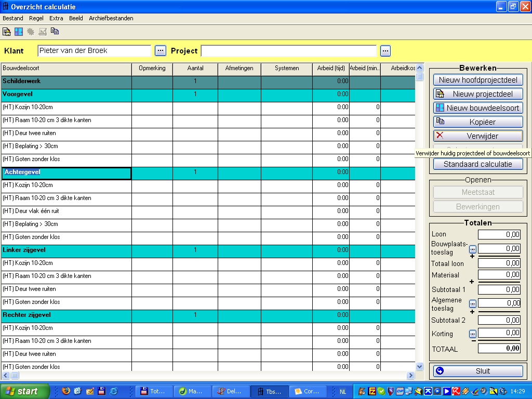Click the blue shield tray icon
Viewport: 532px width, 399px height.
(391, 392)
